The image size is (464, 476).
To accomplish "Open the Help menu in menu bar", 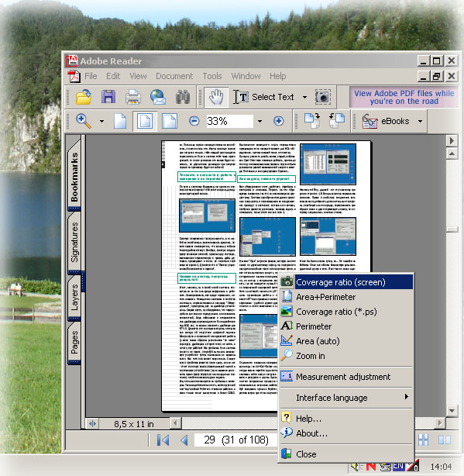I will (x=278, y=76).
